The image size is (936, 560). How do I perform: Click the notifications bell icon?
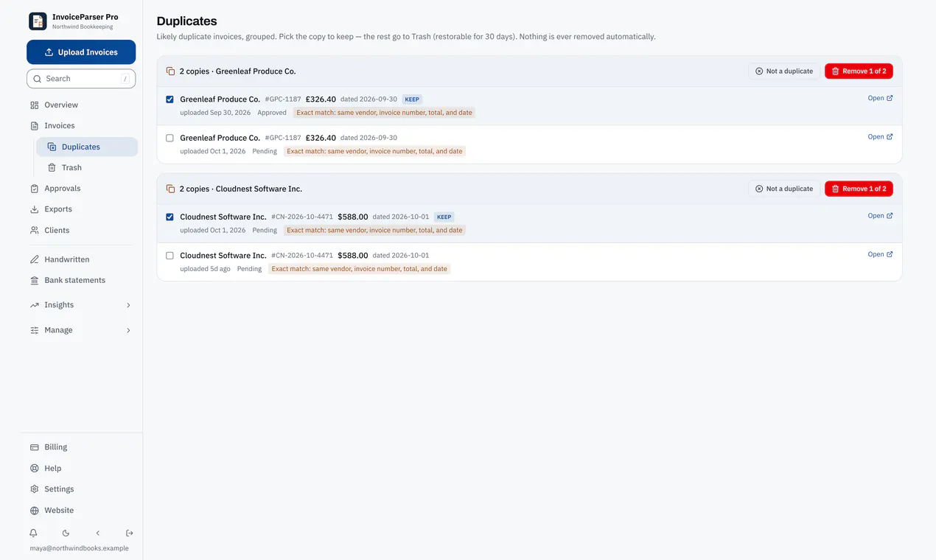click(33, 533)
